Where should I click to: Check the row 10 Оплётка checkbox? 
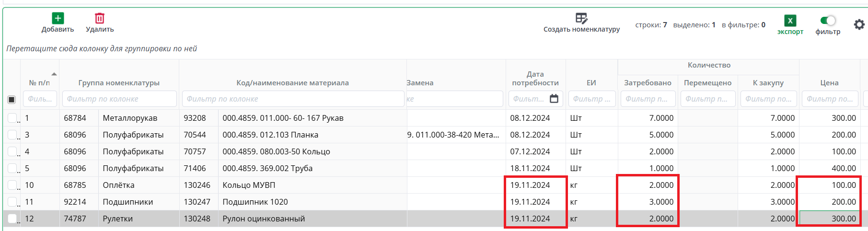(x=12, y=185)
